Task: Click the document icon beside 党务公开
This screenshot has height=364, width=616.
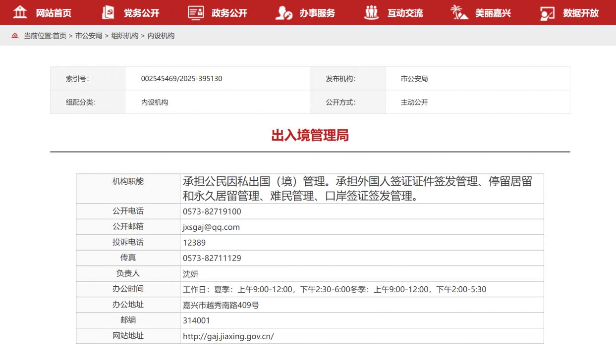Action: click(x=108, y=12)
